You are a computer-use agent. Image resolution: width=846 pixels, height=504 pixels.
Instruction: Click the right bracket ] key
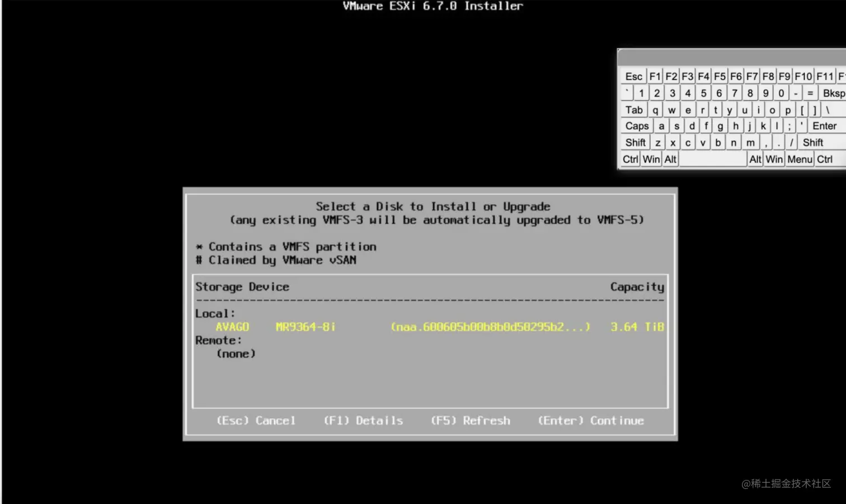[x=815, y=110]
